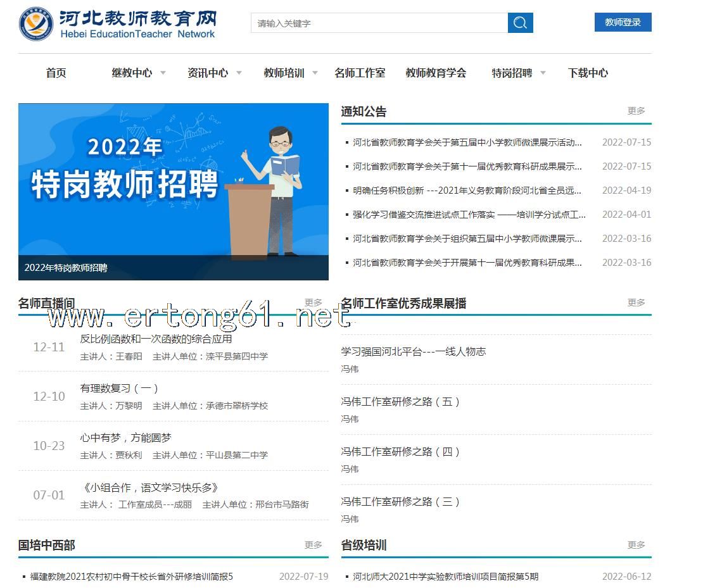
Task: Expand the 教师培训 dropdown arrow
Action: [x=315, y=73]
